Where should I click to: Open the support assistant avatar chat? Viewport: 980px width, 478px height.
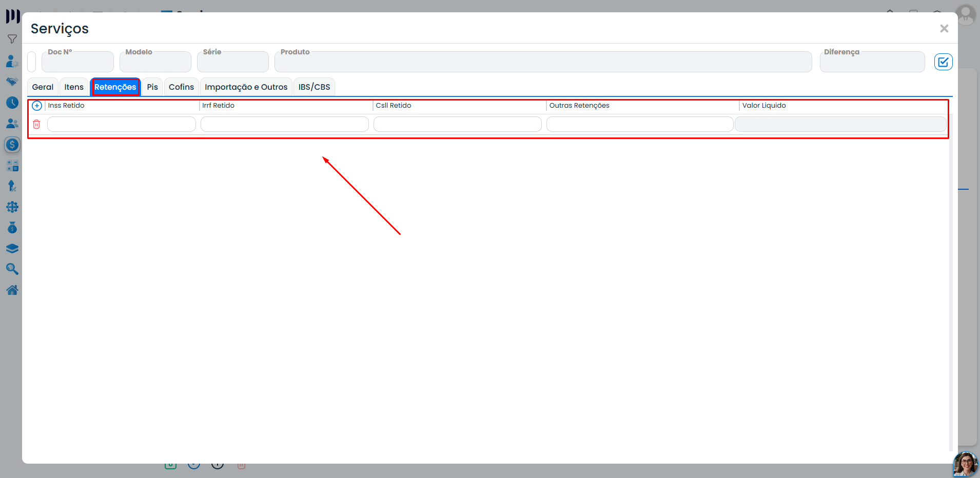966,464
